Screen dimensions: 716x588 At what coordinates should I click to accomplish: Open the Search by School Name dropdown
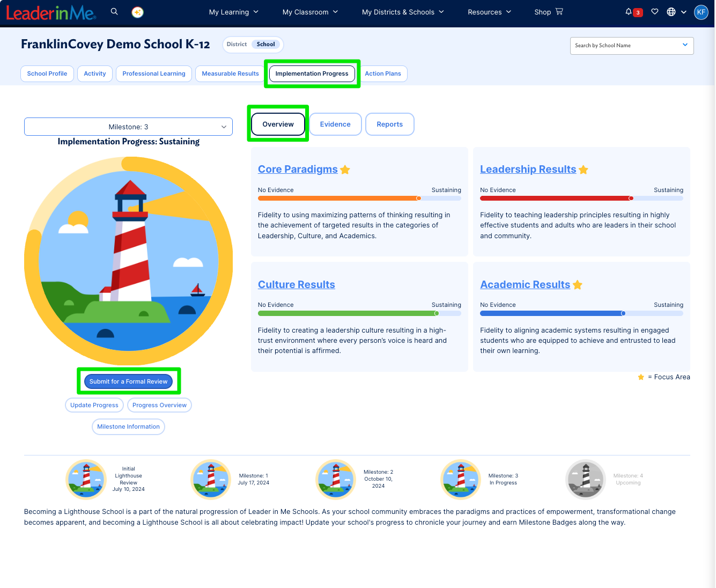(632, 46)
